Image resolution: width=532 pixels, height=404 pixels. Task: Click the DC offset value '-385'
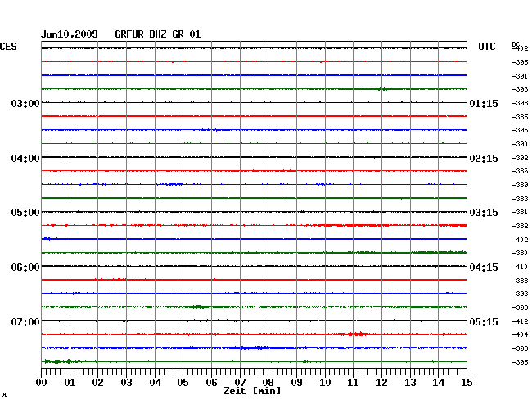(x=520, y=117)
